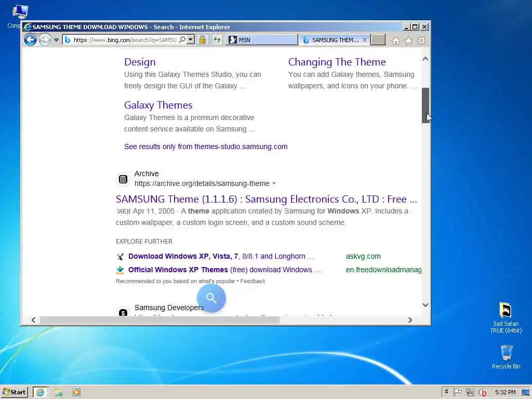Click the vertical scrollbar thumb

pyautogui.click(x=425, y=105)
